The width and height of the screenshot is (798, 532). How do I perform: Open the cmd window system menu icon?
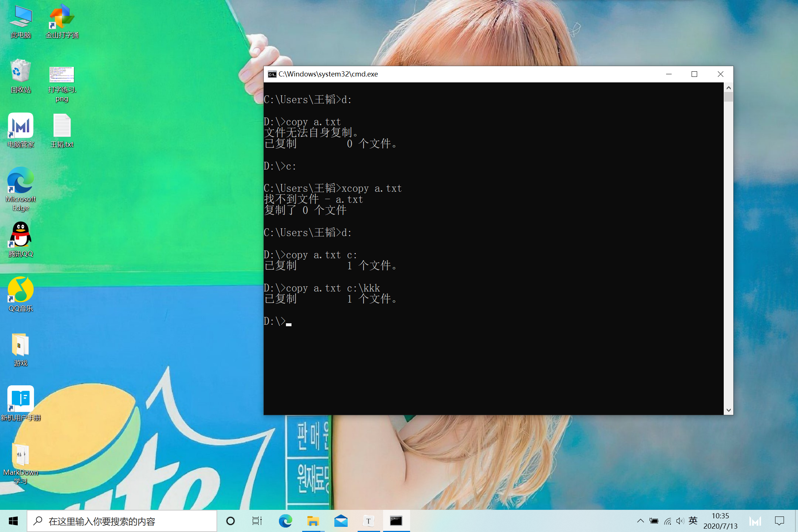click(272, 74)
